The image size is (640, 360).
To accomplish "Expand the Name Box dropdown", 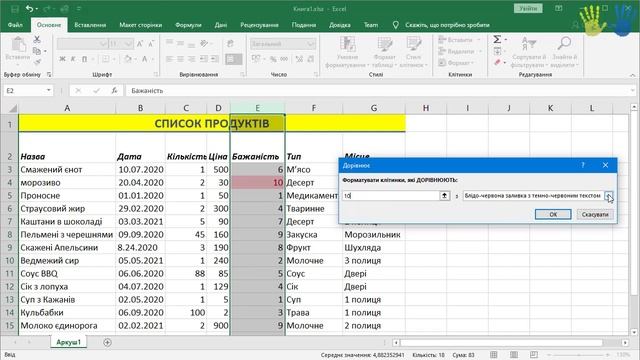I will 49,91.
